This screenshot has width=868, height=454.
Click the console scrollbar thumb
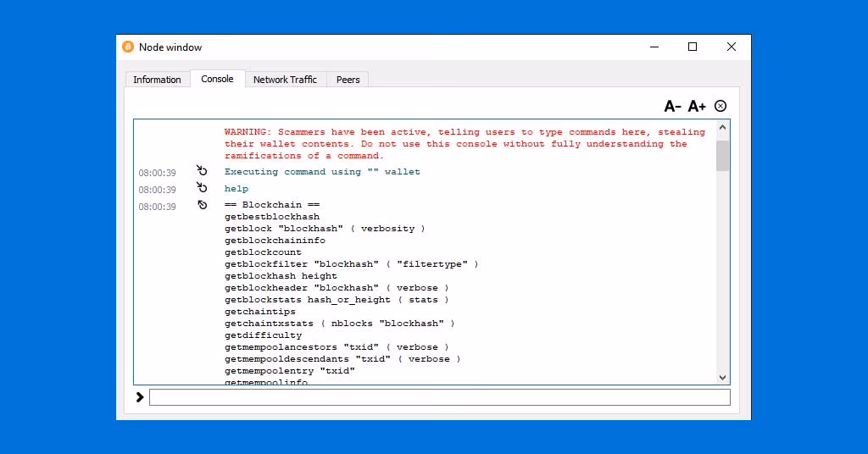[x=722, y=156]
